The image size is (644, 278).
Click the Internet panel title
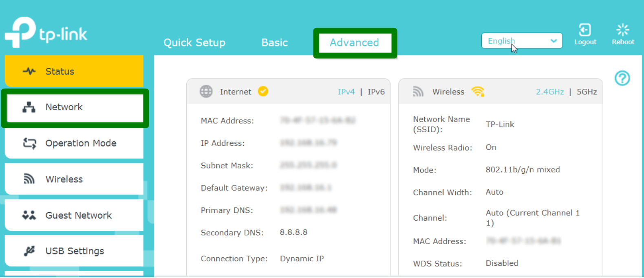(x=236, y=92)
